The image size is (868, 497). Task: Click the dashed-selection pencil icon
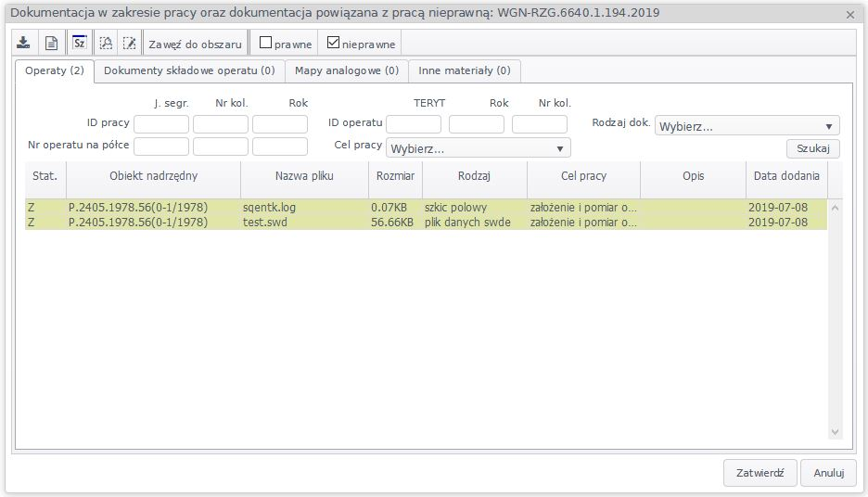coord(130,44)
